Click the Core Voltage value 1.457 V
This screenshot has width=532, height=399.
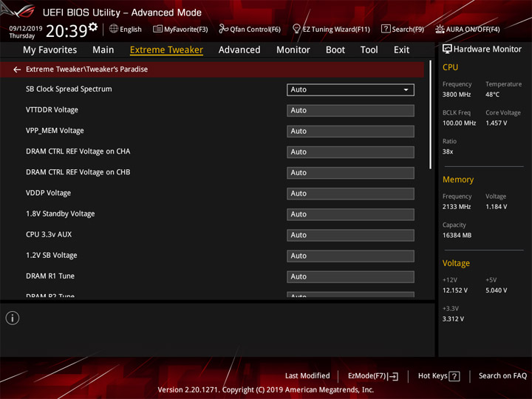point(496,123)
